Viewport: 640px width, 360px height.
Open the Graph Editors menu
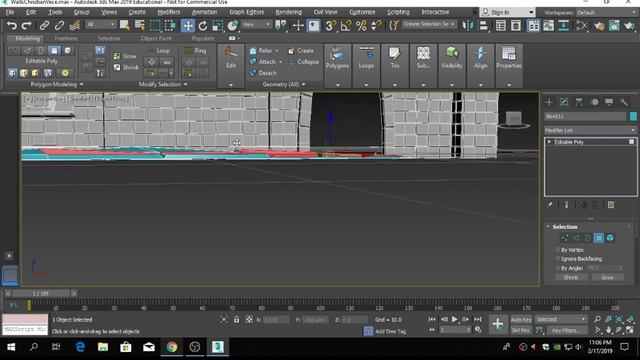[247, 12]
